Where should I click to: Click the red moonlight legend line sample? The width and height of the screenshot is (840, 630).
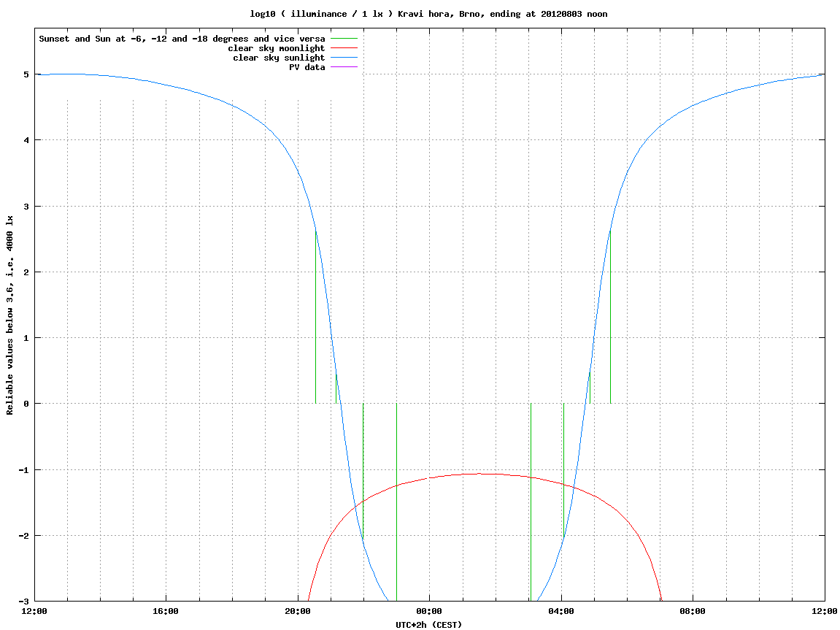click(x=344, y=48)
